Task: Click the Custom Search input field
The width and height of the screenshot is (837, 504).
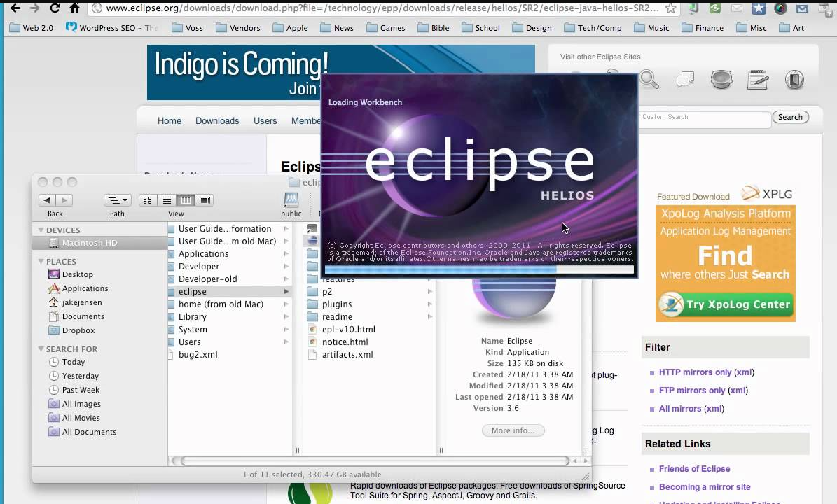Action: coord(705,118)
